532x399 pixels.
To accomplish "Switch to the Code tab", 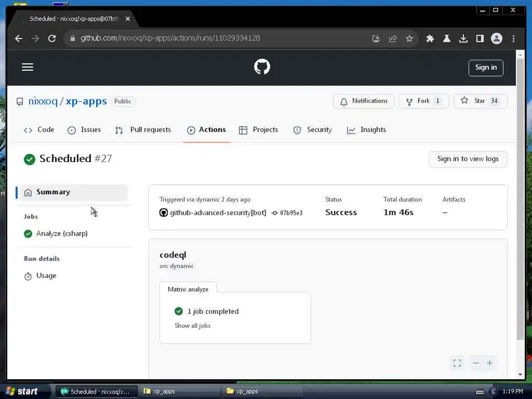I will pyautogui.click(x=39, y=130).
